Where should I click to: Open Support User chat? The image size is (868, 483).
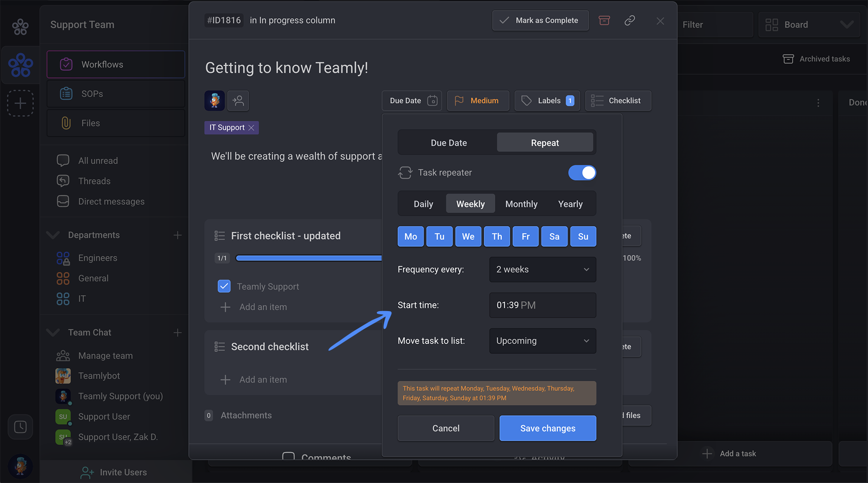click(93, 416)
